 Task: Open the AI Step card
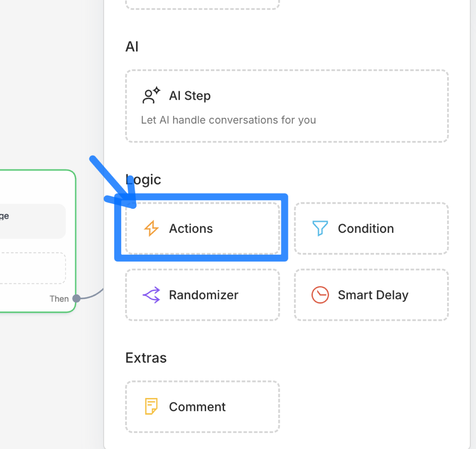pos(287,106)
